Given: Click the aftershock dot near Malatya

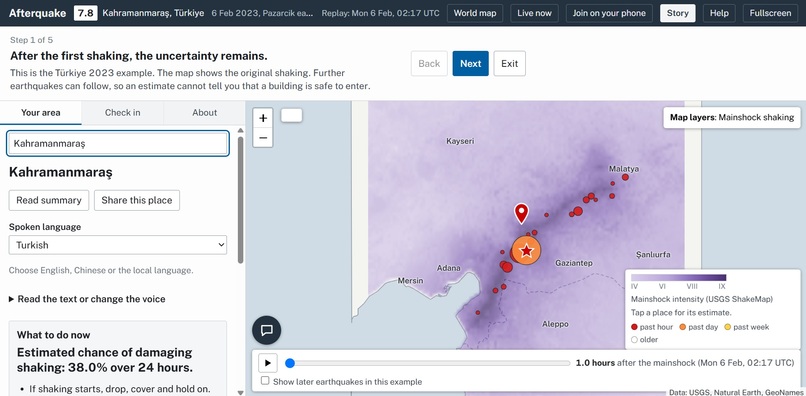Looking at the screenshot, I should pos(625,177).
